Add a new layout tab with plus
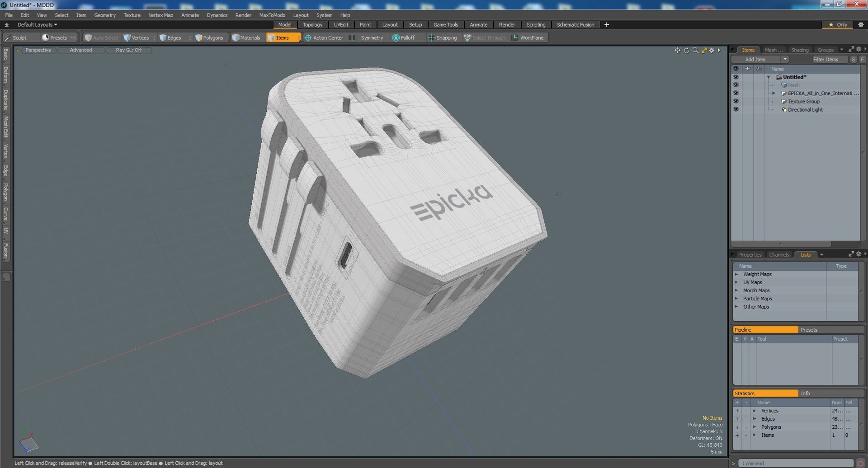The height and width of the screenshot is (468, 868). point(607,25)
